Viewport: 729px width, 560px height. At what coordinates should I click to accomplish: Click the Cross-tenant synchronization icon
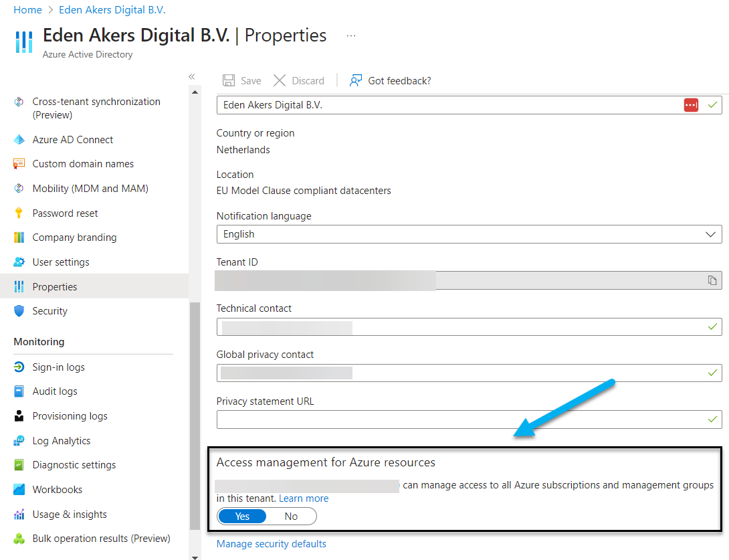(x=19, y=102)
